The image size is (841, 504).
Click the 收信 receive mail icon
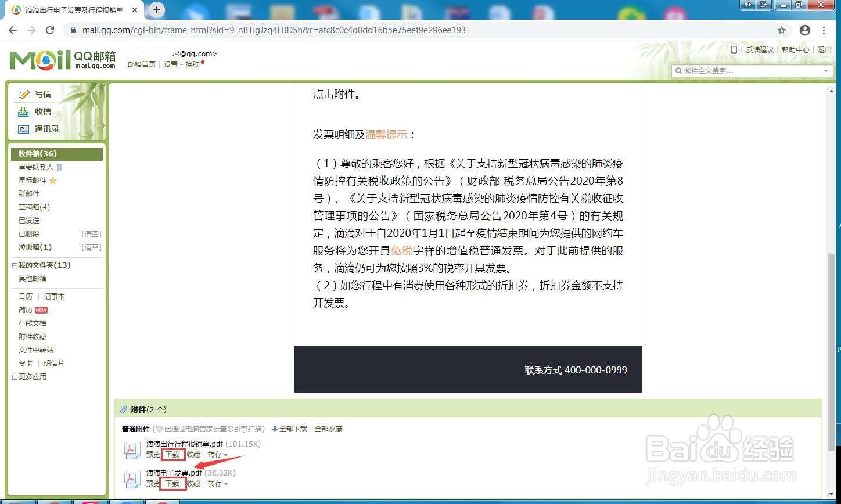[x=23, y=111]
